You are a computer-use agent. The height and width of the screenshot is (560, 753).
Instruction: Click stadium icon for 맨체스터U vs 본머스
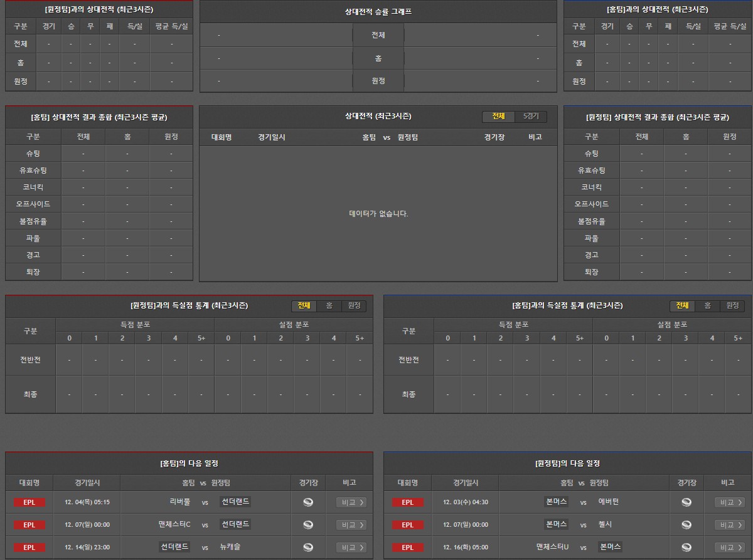(x=686, y=547)
